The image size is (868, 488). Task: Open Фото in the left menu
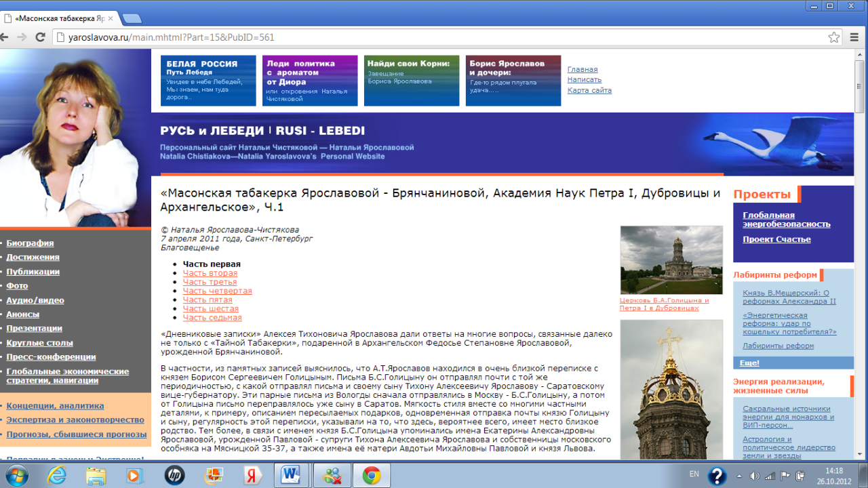pyautogui.click(x=17, y=285)
